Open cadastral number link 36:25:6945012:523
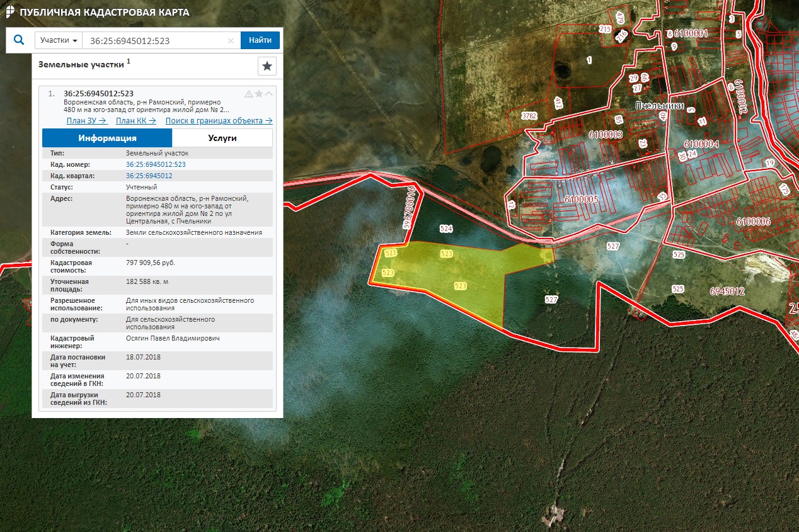 coord(156,164)
